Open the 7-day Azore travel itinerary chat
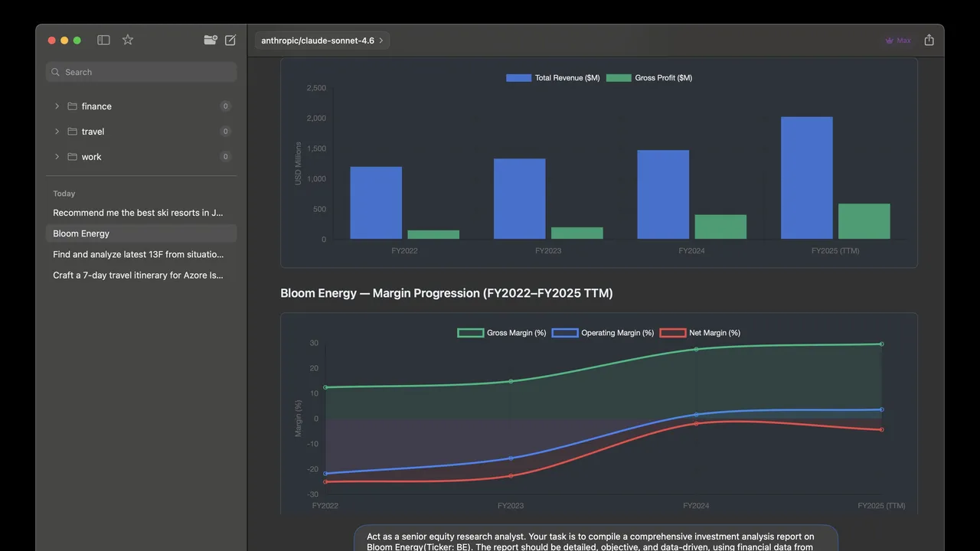 [141, 275]
